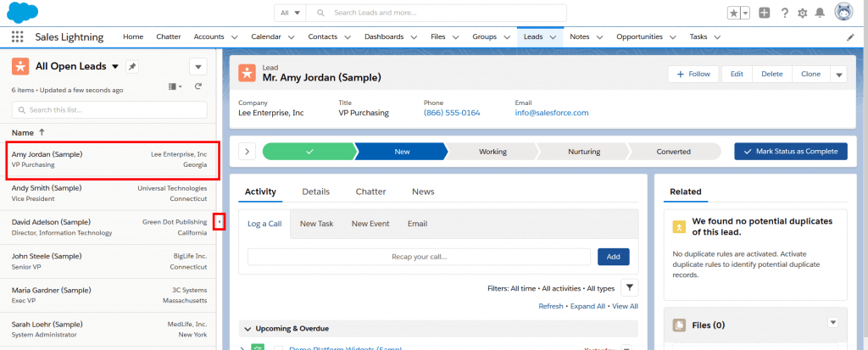This screenshot has height=350, width=868.
Task: Click the info@salesforce.com email link
Action: point(551,113)
